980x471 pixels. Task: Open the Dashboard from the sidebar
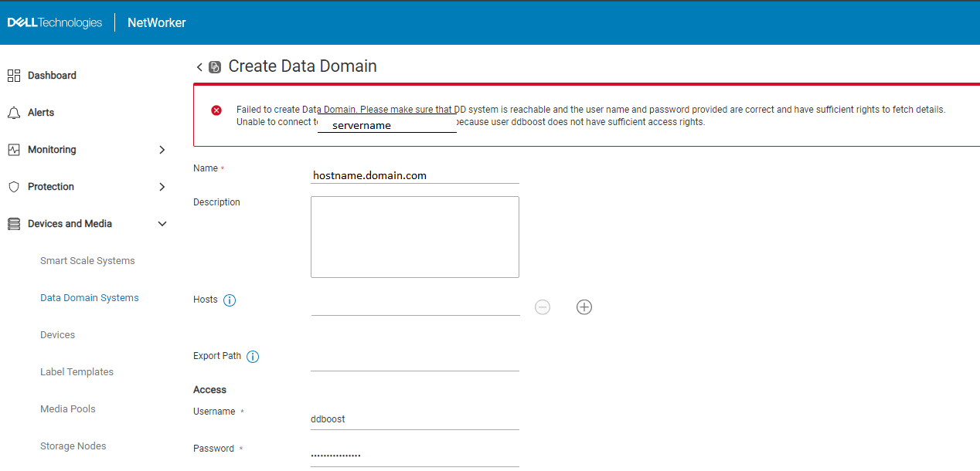(x=14, y=75)
